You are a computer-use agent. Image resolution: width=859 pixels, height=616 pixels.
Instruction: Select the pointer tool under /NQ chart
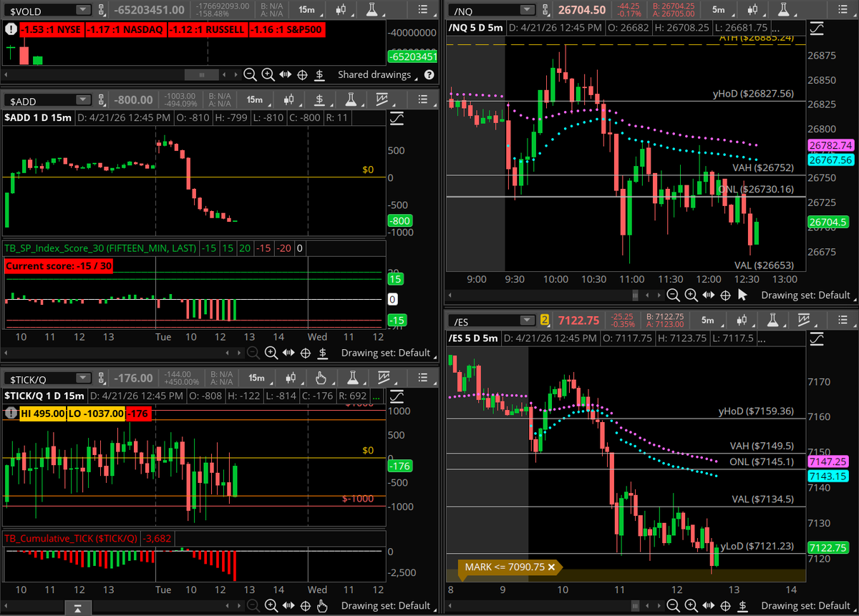point(742,295)
